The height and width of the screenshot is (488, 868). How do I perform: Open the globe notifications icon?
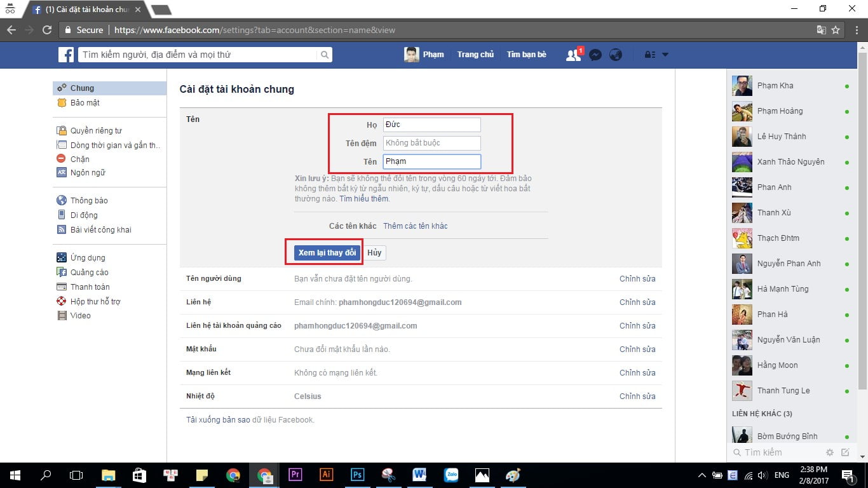(x=615, y=55)
